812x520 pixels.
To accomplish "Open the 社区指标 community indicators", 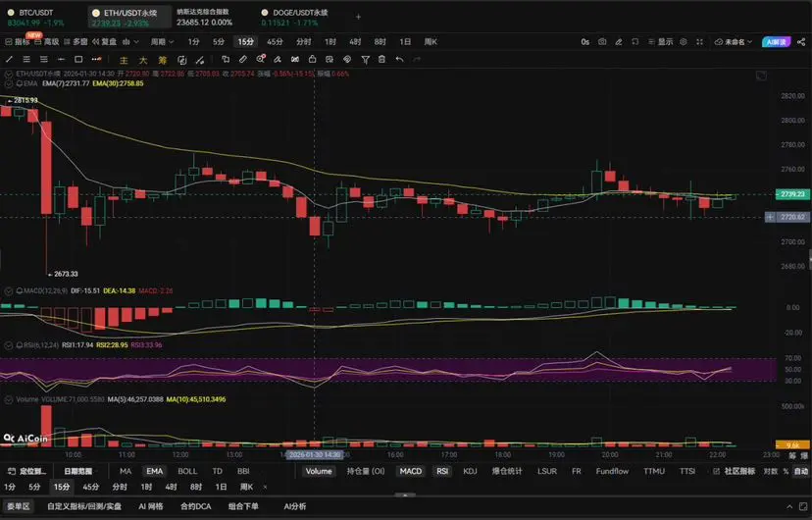I will (735, 471).
